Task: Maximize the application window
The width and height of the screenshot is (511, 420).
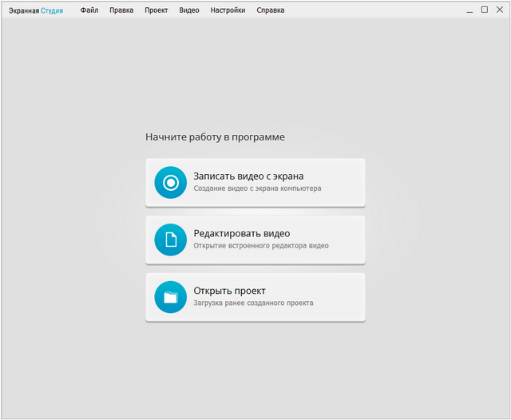Action: point(484,10)
